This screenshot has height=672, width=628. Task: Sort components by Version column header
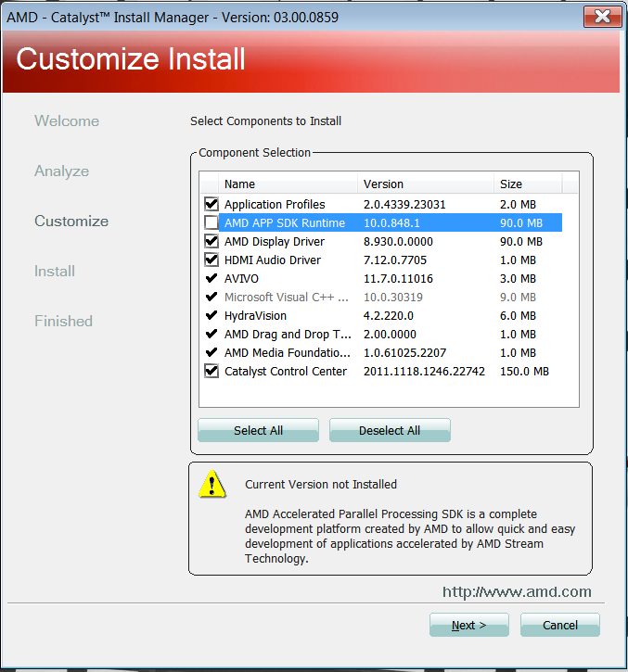coord(426,184)
